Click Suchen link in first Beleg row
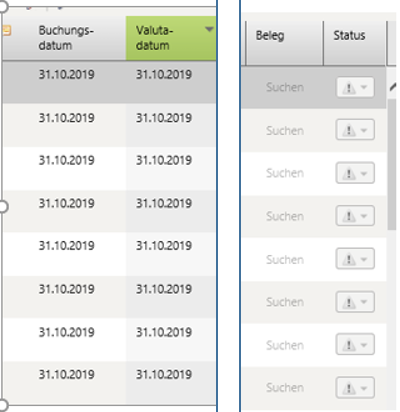Viewport: 400px width, 412px height. [x=285, y=87]
